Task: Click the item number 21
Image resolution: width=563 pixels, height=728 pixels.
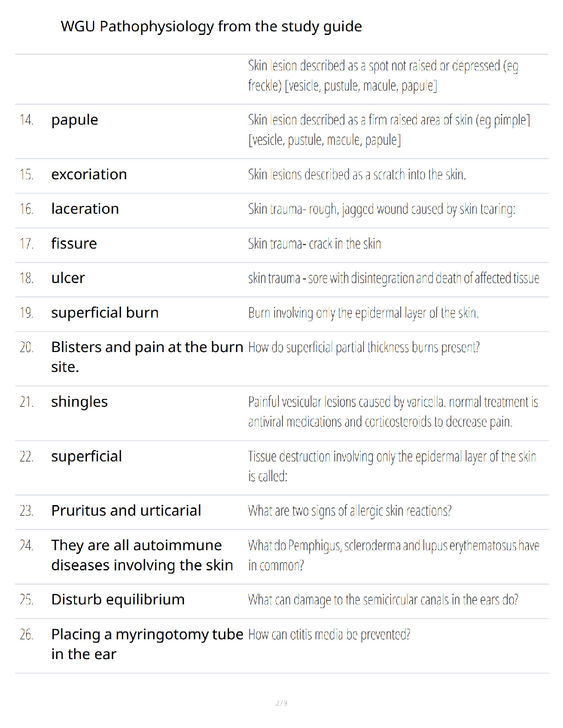Action: pyautogui.click(x=27, y=402)
